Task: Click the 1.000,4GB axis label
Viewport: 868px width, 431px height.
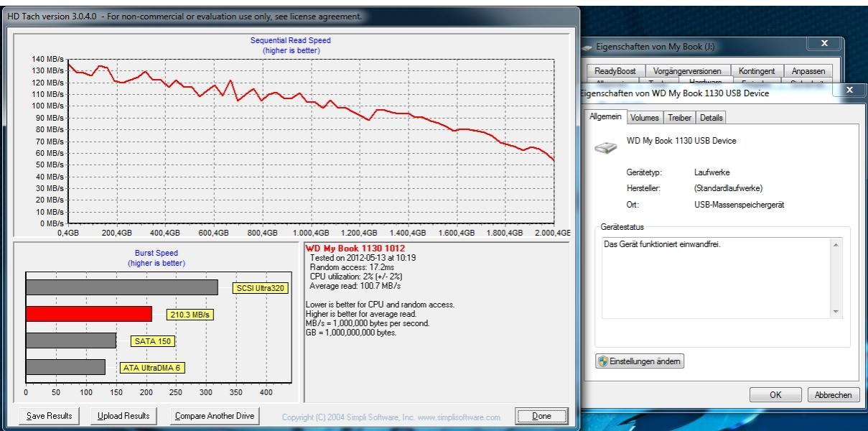Action: coord(310,233)
